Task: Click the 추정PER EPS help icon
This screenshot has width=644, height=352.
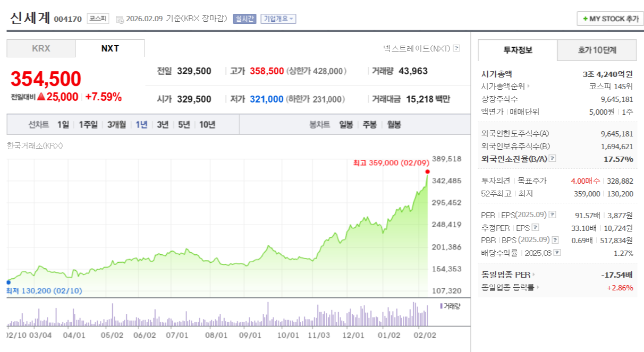Action: point(535,228)
